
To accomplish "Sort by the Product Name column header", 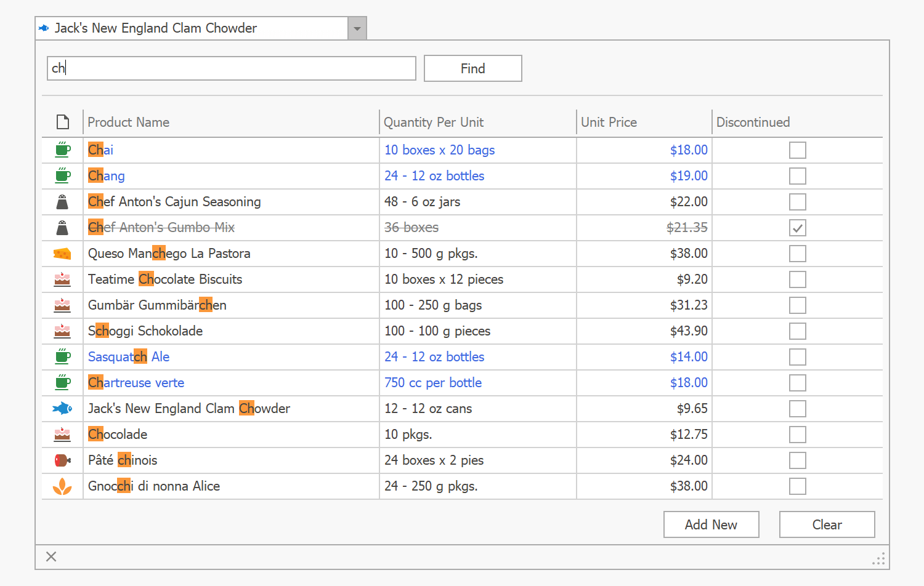I will tap(230, 122).
